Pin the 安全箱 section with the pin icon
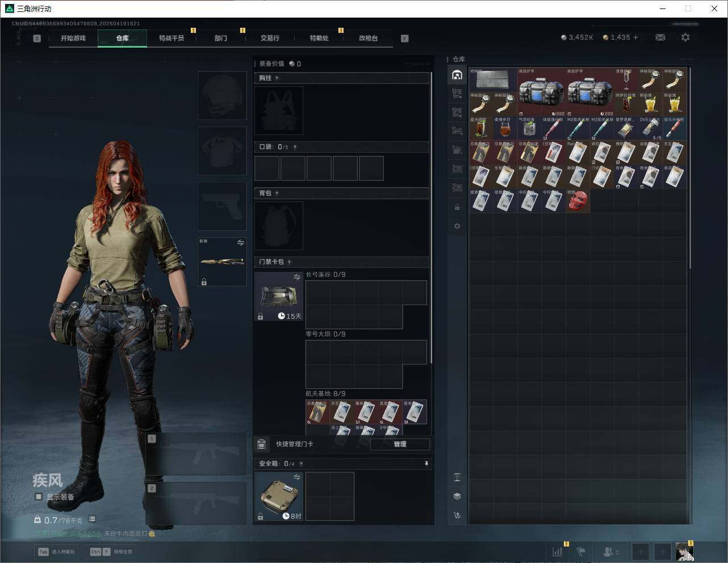The image size is (728, 563). 426,464
